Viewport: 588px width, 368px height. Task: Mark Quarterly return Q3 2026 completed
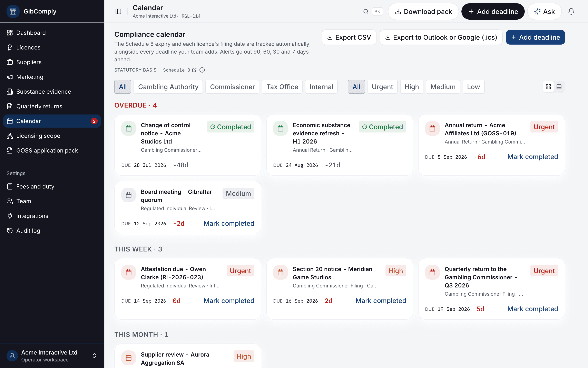[x=533, y=309]
